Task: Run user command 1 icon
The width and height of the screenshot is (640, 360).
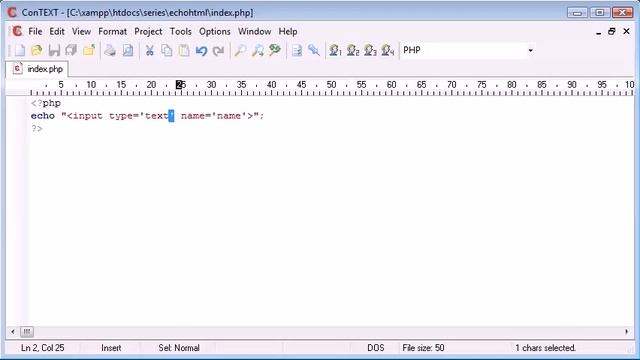Action: point(336,51)
